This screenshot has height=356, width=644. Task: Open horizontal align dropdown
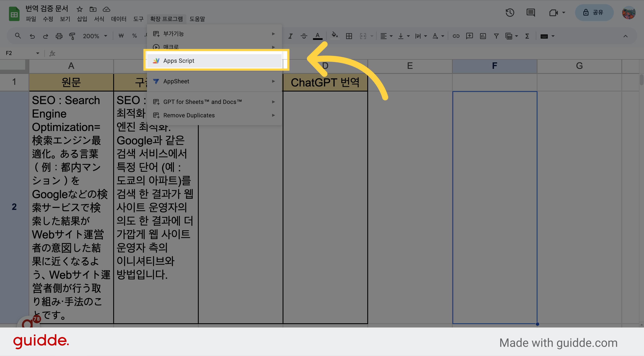386,36
